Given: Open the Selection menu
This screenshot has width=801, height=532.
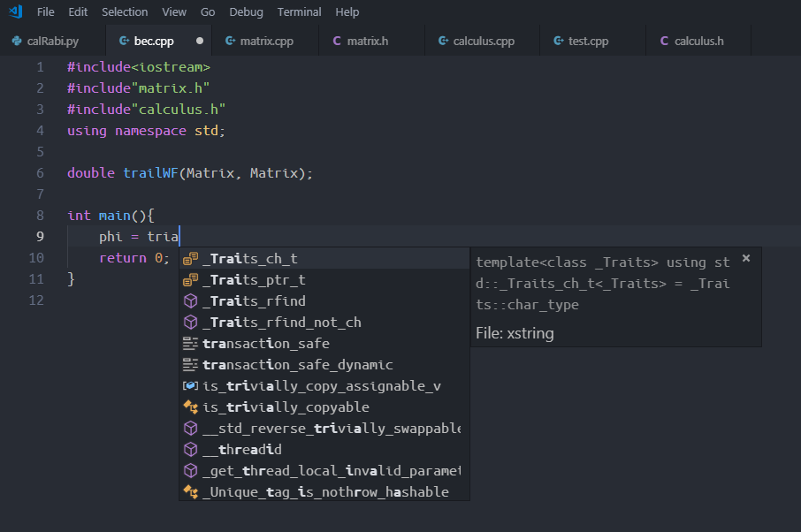Looking at the screenshot, I should pyautogui.click(x=125, y=11).
